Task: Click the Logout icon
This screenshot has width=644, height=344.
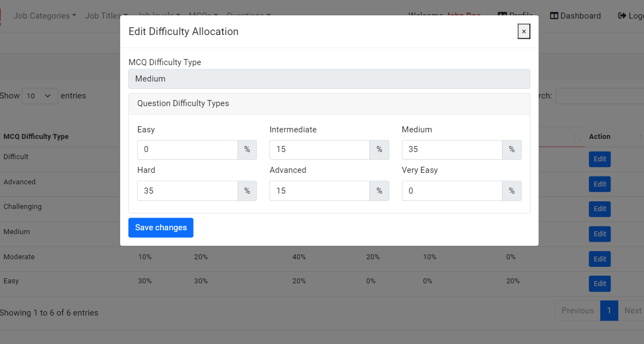Action: [x=623, y=15]
